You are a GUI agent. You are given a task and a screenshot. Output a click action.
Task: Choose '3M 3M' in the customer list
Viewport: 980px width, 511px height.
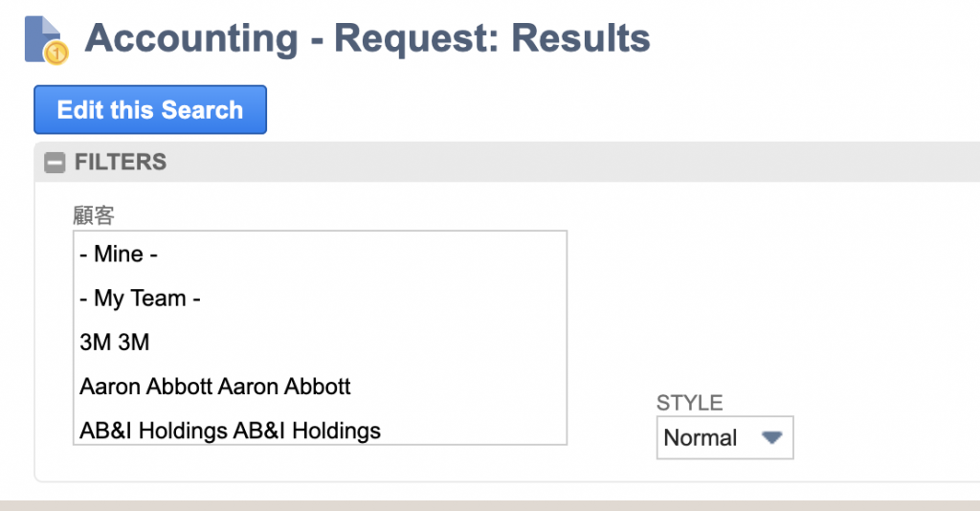click(x=115, y=343)
